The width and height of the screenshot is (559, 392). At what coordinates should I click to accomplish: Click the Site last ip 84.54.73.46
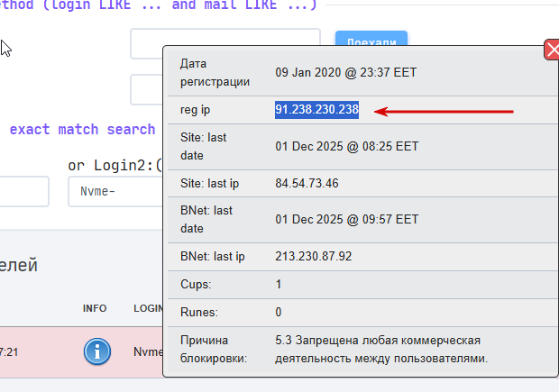click(x=307, y=183)
